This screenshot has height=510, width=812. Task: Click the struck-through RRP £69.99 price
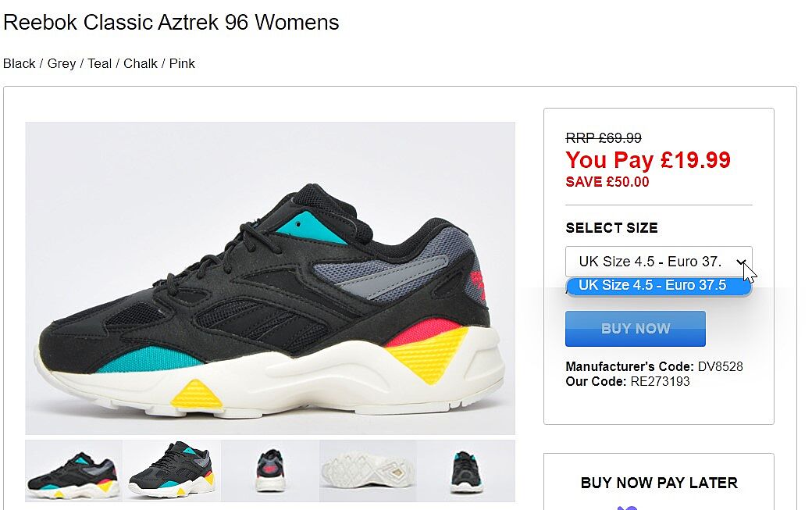point(604,138)
